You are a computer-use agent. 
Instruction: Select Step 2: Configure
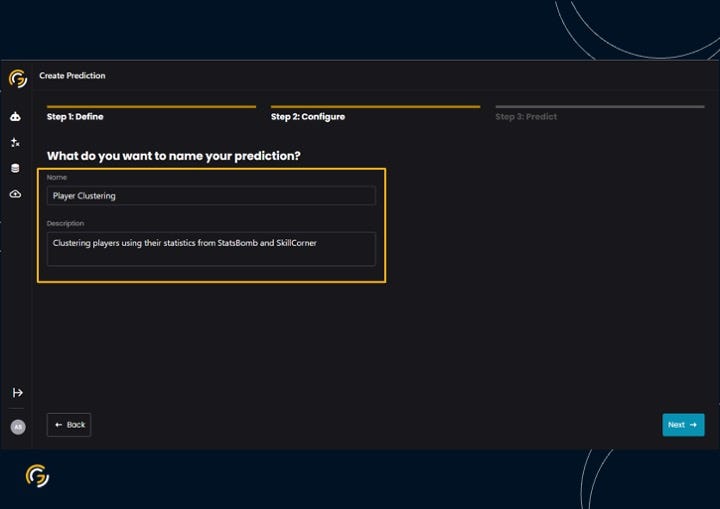pos(308,117)
